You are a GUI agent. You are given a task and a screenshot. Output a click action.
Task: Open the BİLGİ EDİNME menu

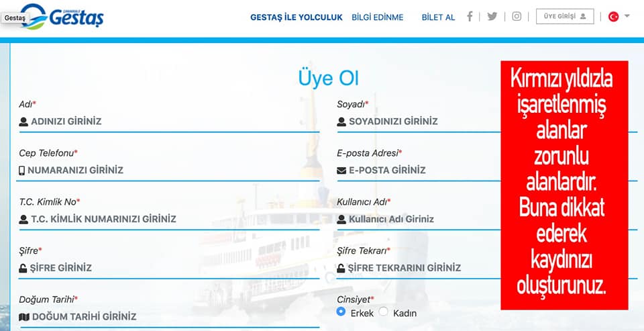[x=378, y=17]
